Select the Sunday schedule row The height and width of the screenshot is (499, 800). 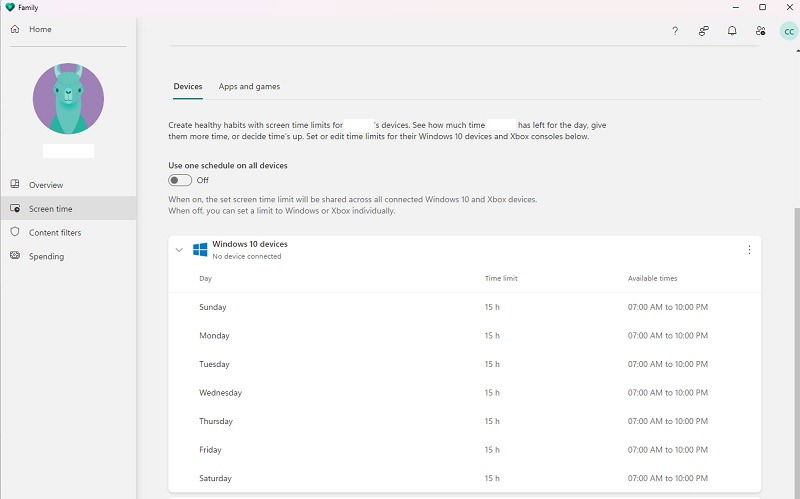coord(464,307)
